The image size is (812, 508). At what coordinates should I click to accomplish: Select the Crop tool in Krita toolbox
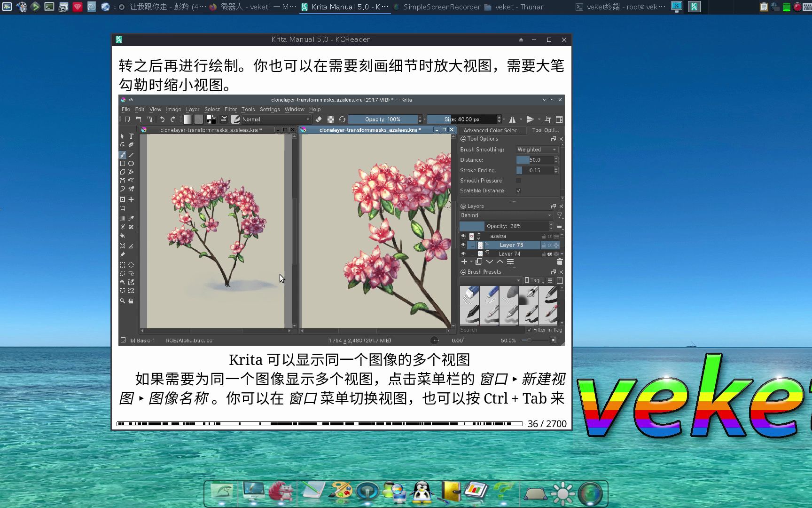[x=123, y=208]
